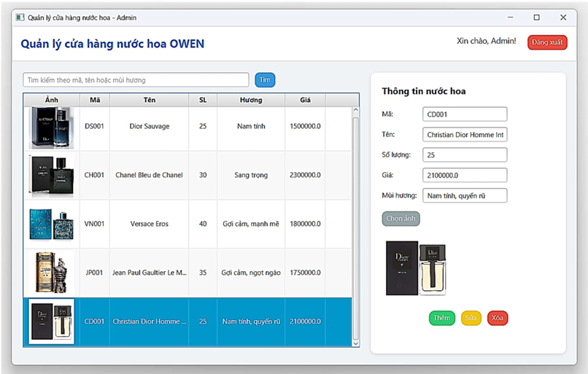
Task: Open image picker with Chọn ảnh
Action: [x=401, y=218]
